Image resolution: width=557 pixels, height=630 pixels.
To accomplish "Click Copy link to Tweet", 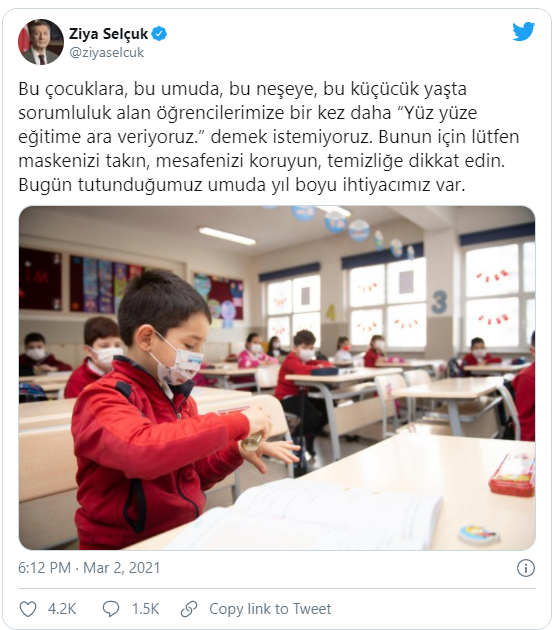I will point(270,609).
